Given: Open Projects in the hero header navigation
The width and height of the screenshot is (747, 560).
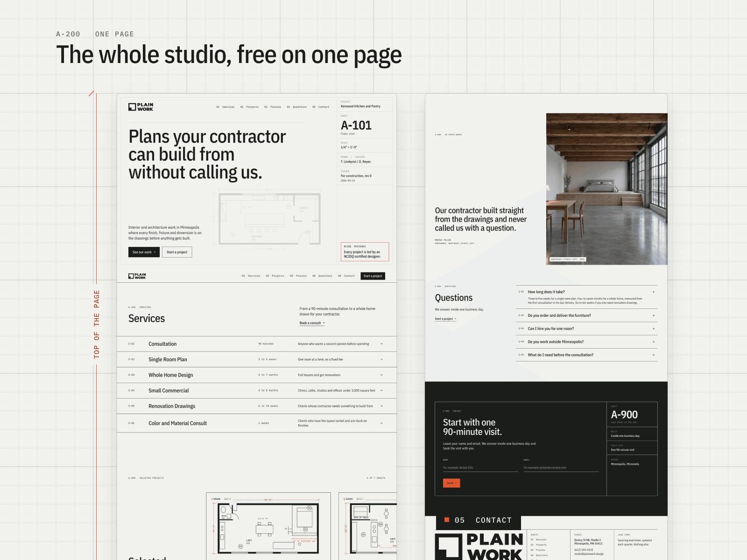Looking at the screenshot, I should (x=249, y=107).
